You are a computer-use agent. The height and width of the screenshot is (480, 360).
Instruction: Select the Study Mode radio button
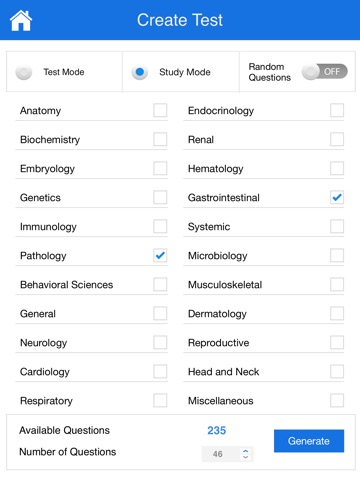(140, 72)
